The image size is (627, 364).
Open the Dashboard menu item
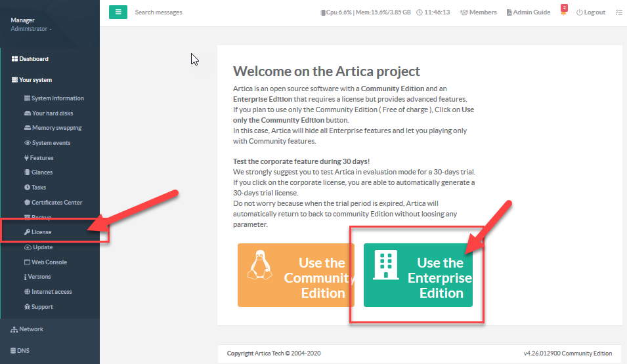30,59
